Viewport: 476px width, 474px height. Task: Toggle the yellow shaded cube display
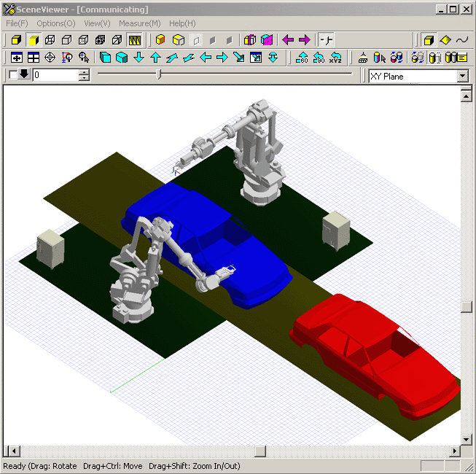point(32,40)
